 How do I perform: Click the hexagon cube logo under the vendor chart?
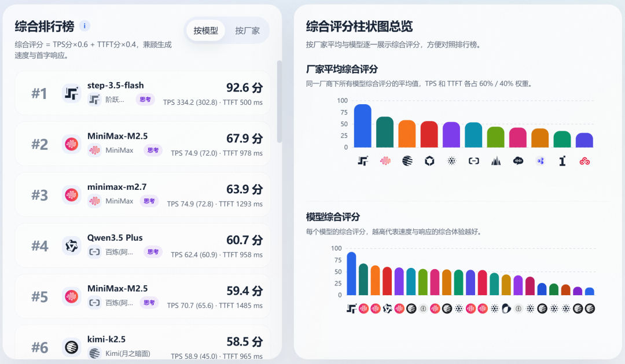[429, 161]
